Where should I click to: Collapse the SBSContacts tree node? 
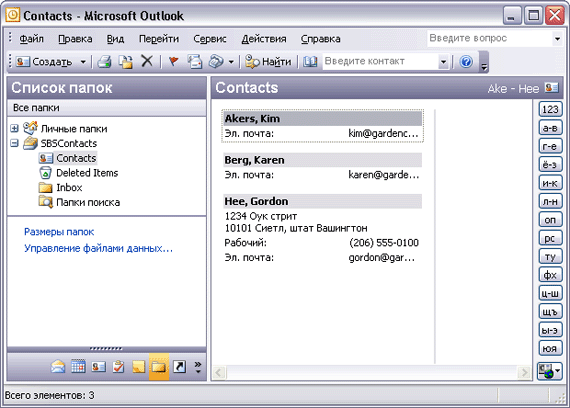pyautogui.click(x=15, y=143)
